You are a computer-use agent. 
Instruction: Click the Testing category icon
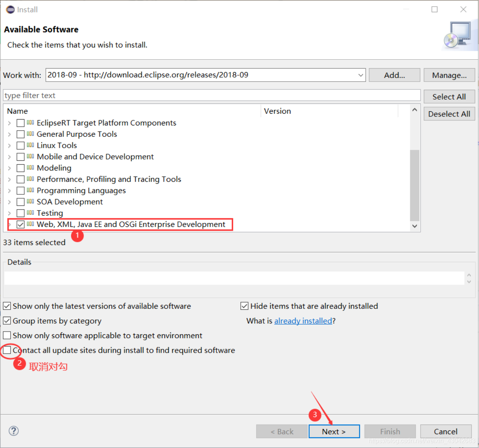pyautogui.click(x=31, y=213)
